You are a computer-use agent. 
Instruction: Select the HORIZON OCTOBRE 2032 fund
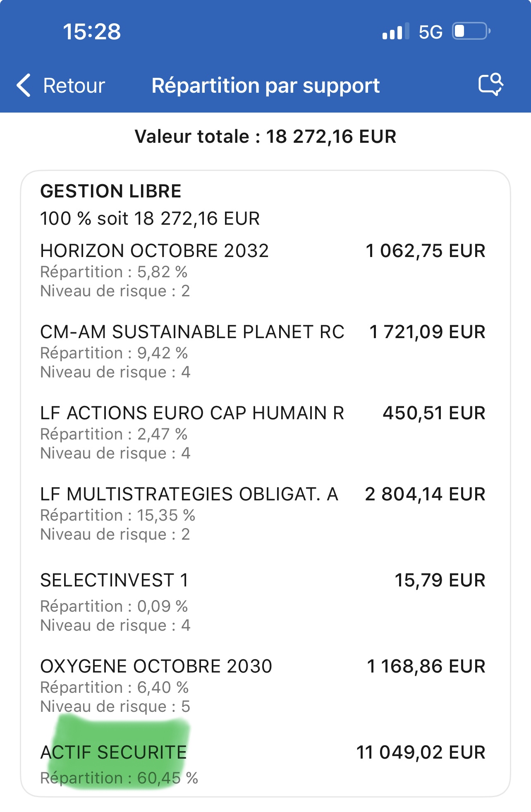[154, 251]
